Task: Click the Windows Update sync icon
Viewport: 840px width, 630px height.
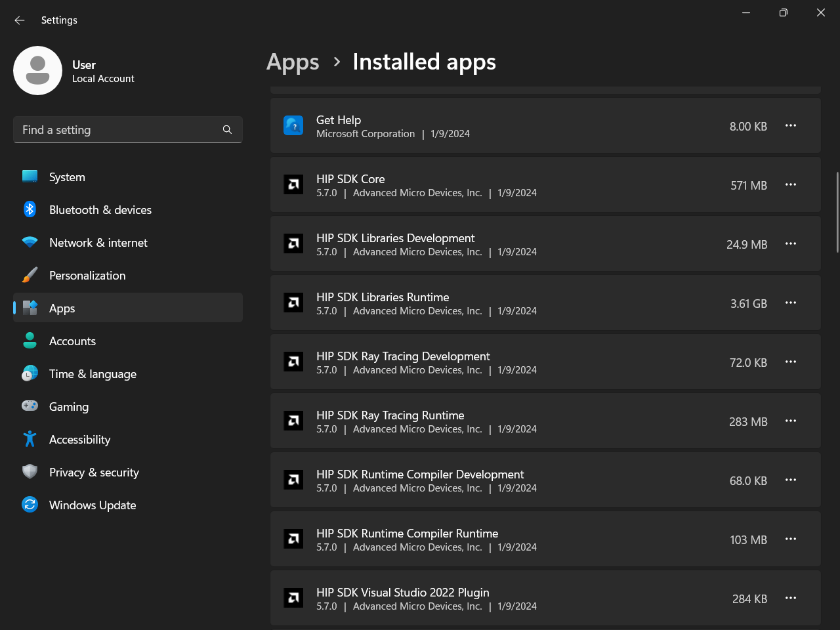Action: click(x=30, y=505)
